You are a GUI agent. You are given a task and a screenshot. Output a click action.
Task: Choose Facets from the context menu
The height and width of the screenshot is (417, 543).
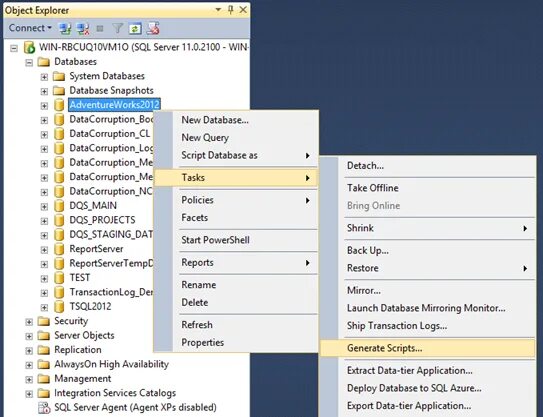236,218
